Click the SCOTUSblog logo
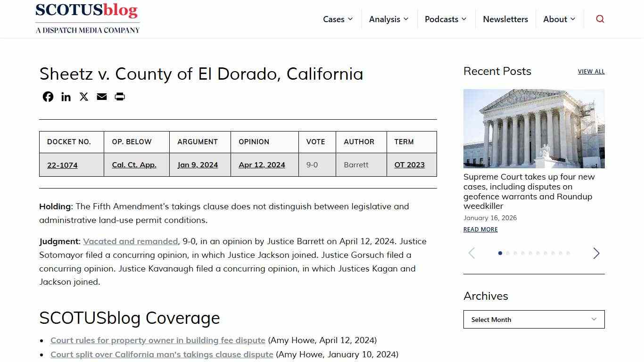This screenshot has height=362, width=644. [x=87, y=18]
